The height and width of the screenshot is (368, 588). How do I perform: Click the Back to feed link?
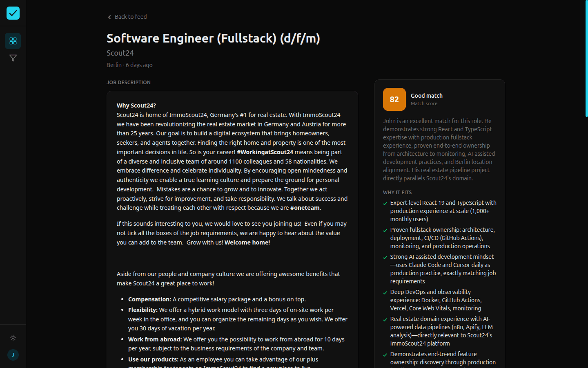point(131,17)
